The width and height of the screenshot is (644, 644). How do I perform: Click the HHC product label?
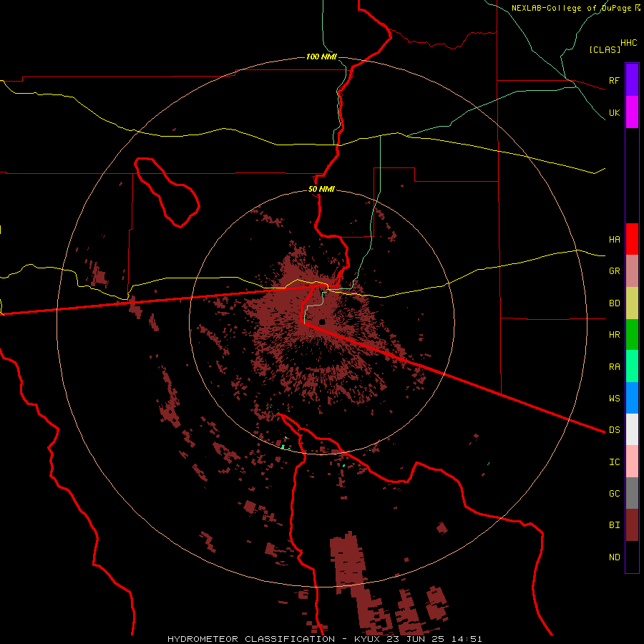(x=629, y=43)
